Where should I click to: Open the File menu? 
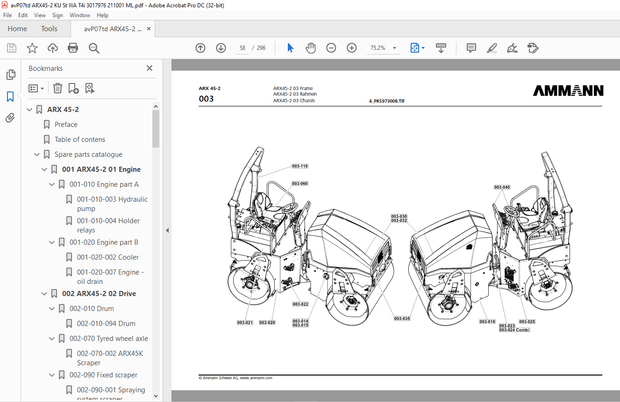tap(8, 15)
